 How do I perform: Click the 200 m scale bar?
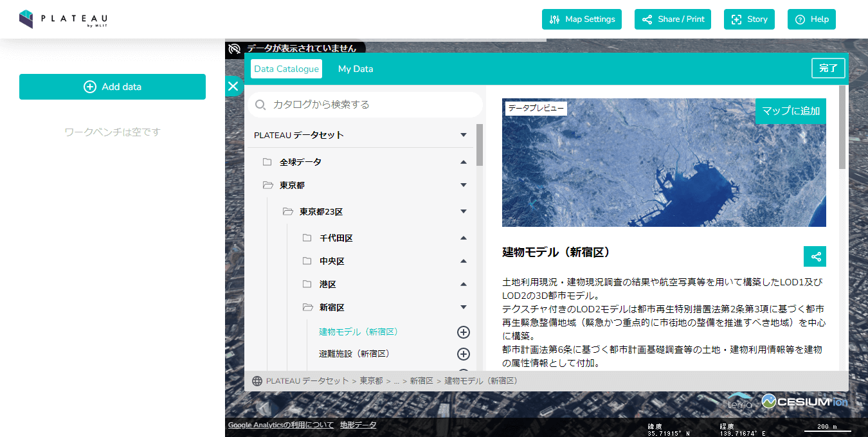[827, 427]
